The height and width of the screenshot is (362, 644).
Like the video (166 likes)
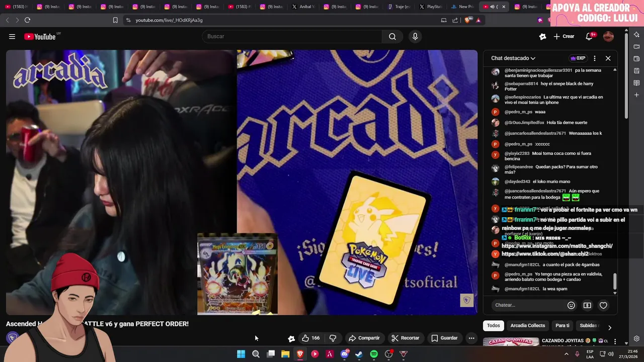(x=310, y=338)
